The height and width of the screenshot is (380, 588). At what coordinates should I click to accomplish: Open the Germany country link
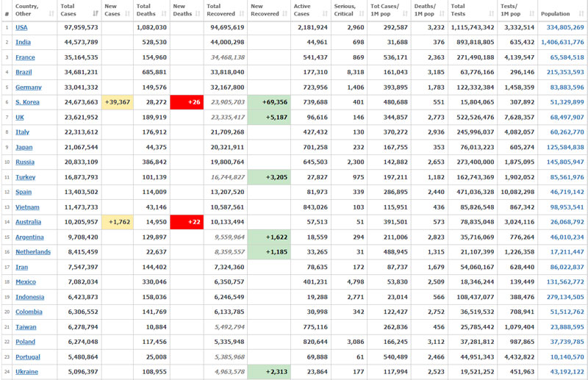[x=29, y=87]
